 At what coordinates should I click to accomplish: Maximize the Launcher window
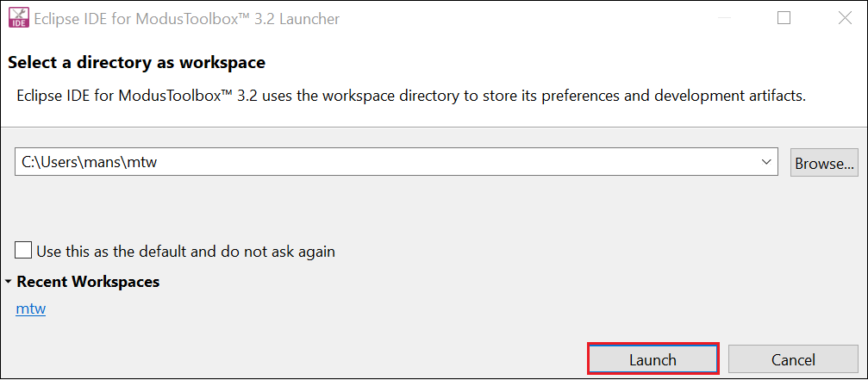(x=784, y=18)
